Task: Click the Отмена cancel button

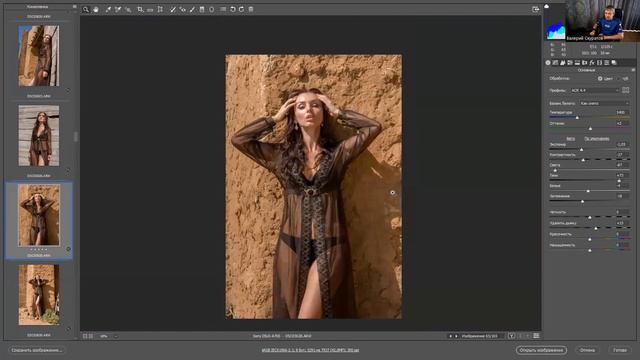Action: (587, 350)
